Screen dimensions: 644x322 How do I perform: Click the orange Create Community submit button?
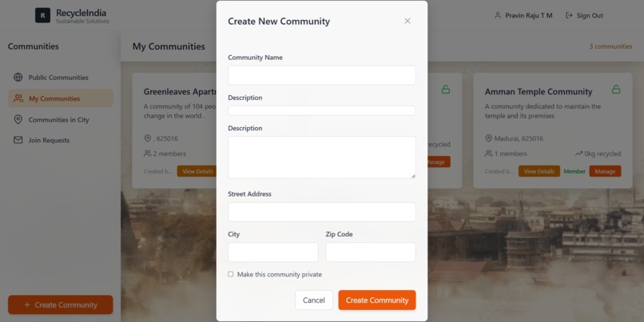377,300
